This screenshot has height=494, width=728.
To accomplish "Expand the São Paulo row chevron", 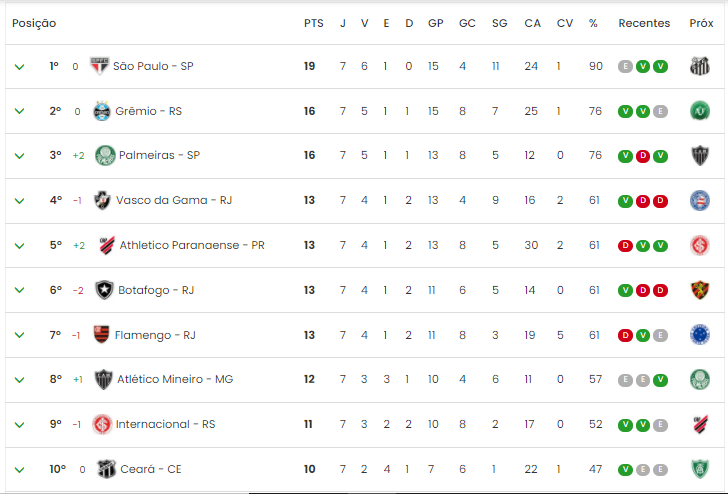I will pos(19,67).
